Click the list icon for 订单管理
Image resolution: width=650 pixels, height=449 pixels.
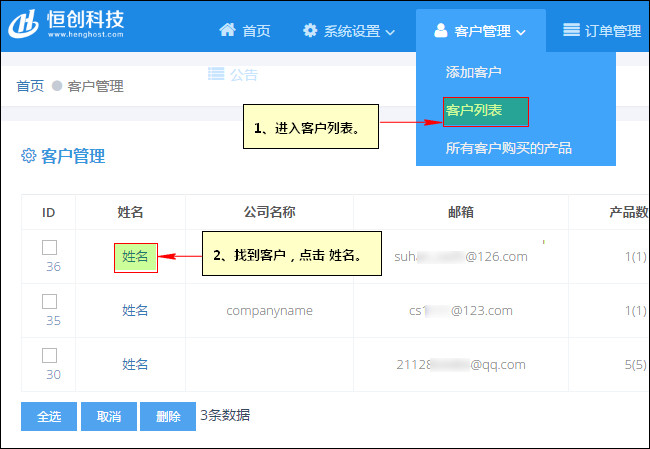(x=571, y=30)
